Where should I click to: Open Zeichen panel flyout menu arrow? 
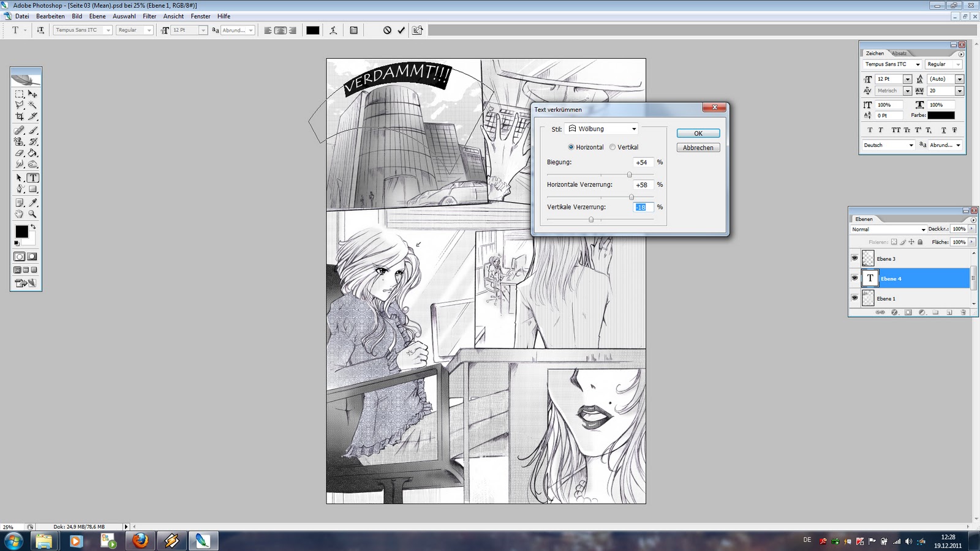tap(961, 54)
